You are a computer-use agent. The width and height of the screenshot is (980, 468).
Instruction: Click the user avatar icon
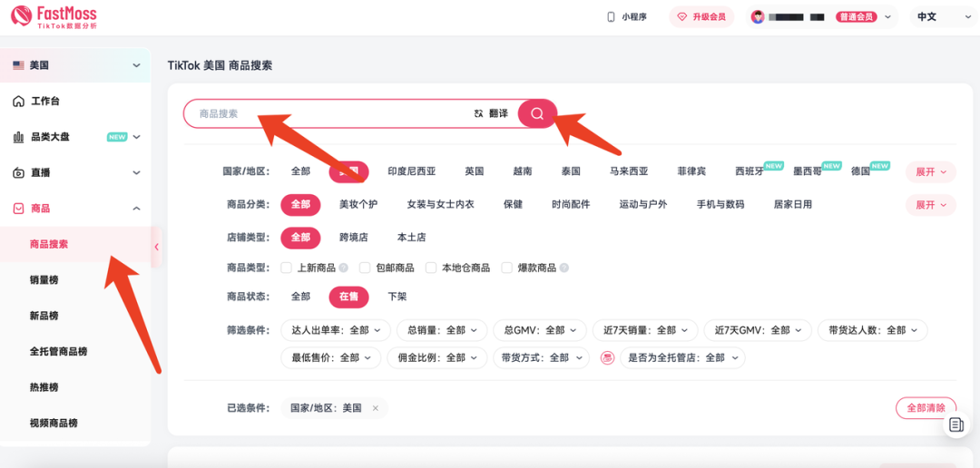point(758,17)
